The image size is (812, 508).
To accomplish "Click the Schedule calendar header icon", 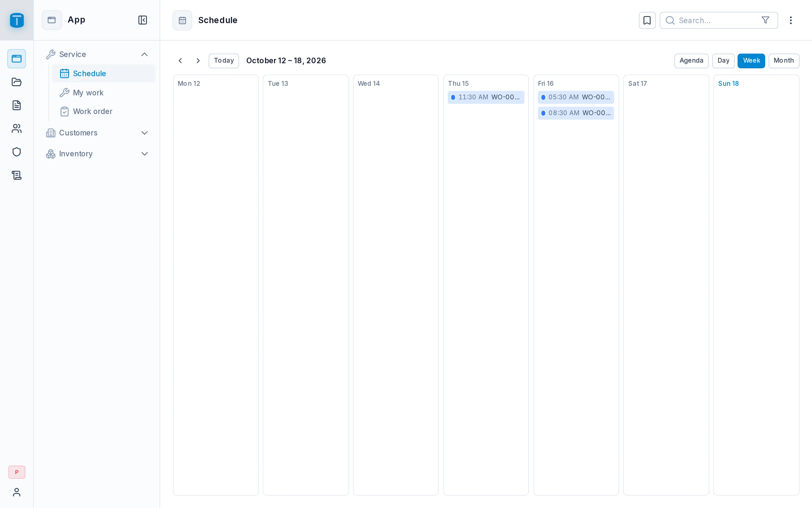I will pyautogui.click(x=182, y=20).
